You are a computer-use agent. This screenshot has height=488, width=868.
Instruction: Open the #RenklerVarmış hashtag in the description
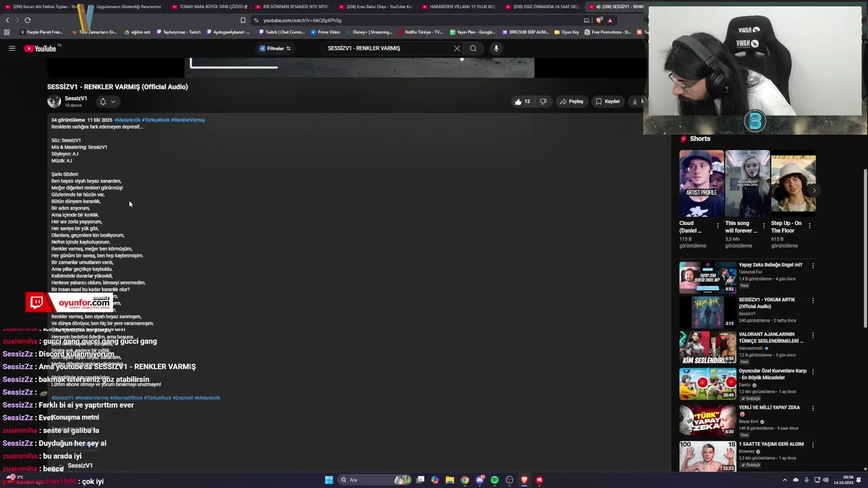[x=188, y=120]
